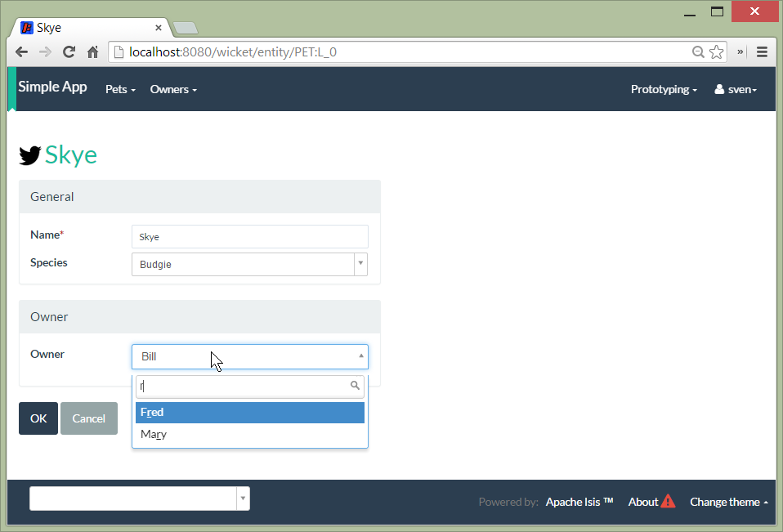Select Fred from owner list
783x532 pixels.
pyautogui.click(x=249, y=413)
